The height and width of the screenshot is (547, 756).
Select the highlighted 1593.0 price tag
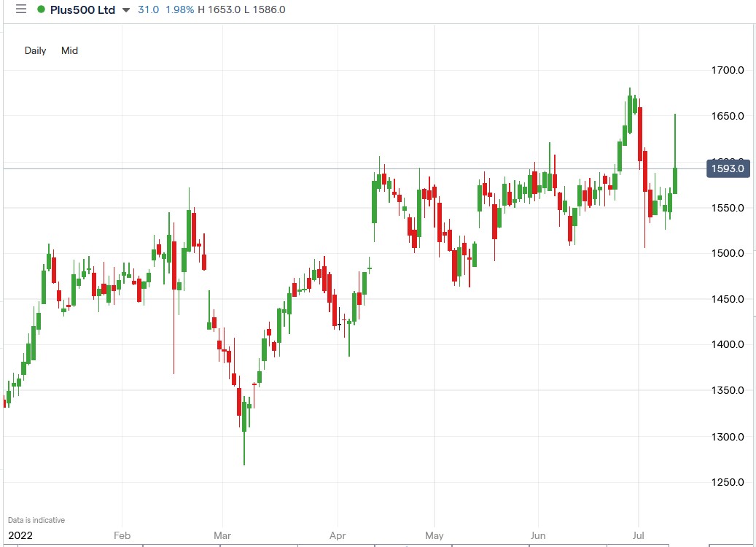(x=727, y=168)
